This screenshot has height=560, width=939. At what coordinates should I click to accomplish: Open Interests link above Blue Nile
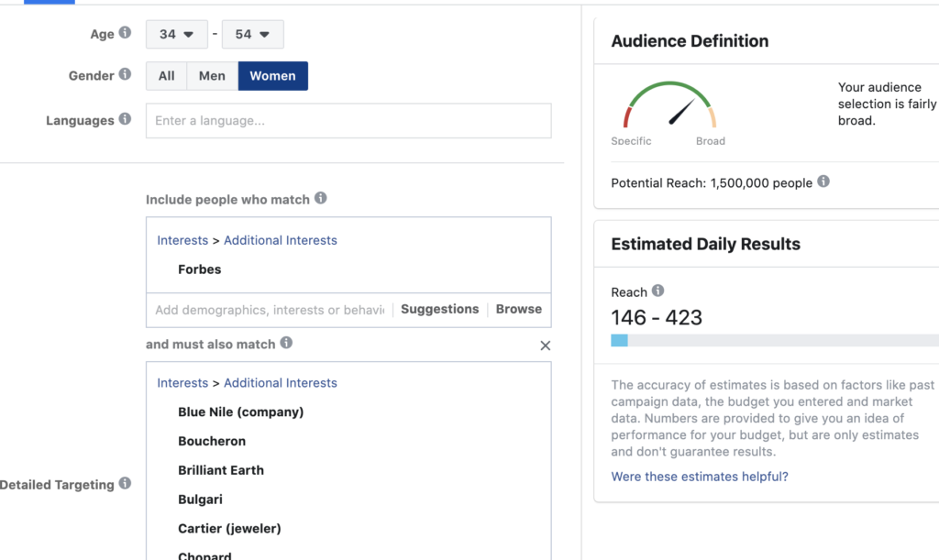tap(182, 383)
